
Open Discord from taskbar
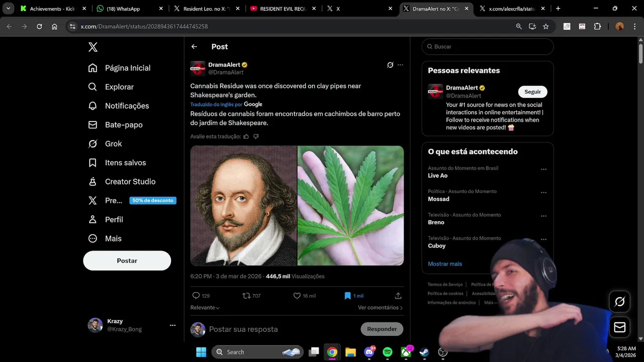[369, 352]
